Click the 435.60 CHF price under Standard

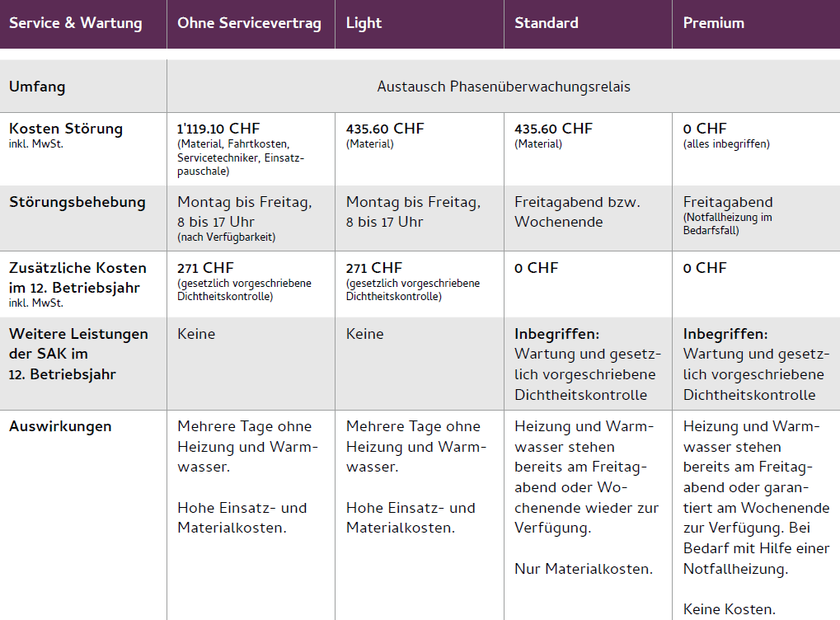553,129
